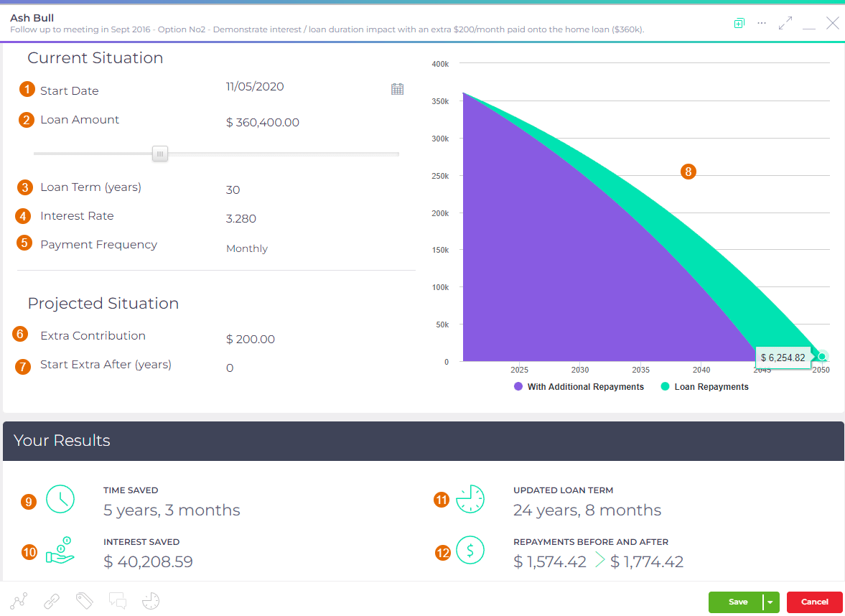Click the $6,254.82 tooltip on the chart

point(783,357)
